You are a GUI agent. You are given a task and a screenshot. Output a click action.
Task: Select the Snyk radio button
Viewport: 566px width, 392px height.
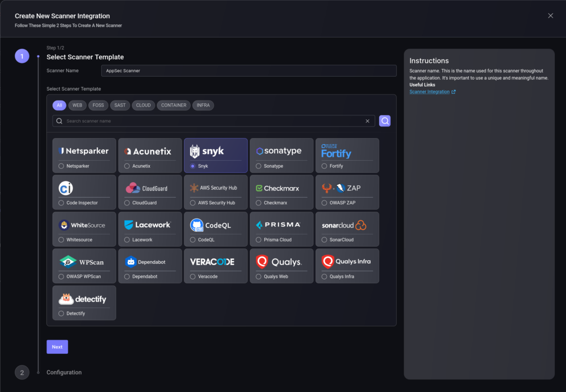[x=193, y=166]
